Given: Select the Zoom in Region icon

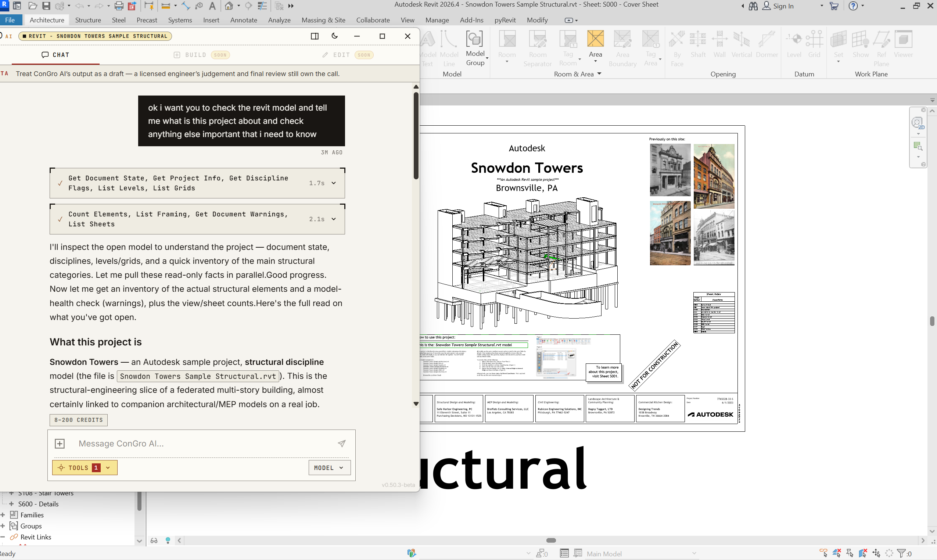Looking at the screenshot, I should click(918, 146).
